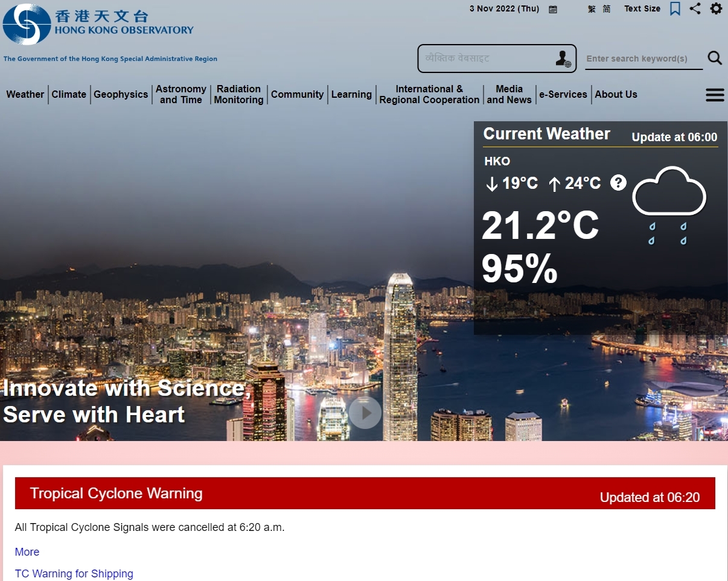Switch site language to Traditional Chinese 繁
The height and width of the screenshot is (581, 728).
(590, 9)
